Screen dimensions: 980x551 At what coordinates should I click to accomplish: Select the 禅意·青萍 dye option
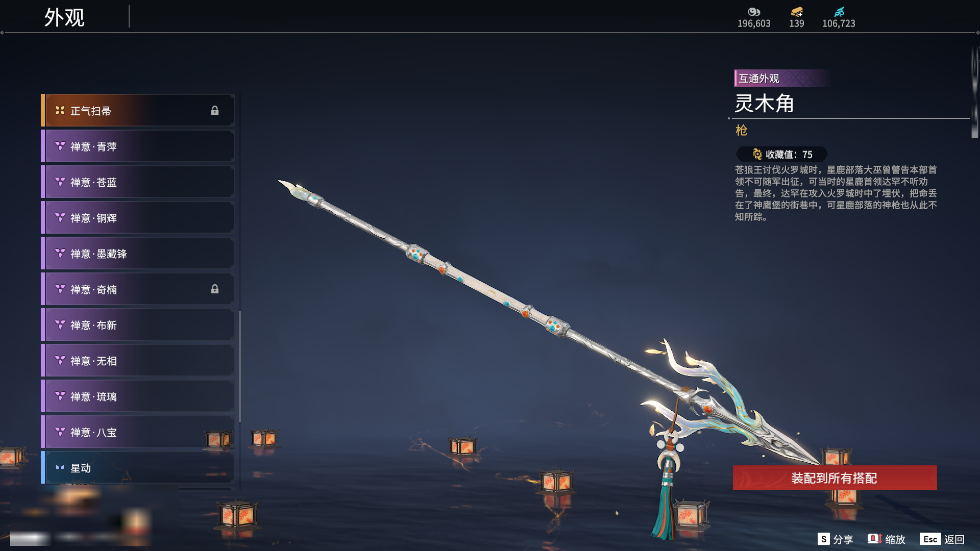click(138, 146)
